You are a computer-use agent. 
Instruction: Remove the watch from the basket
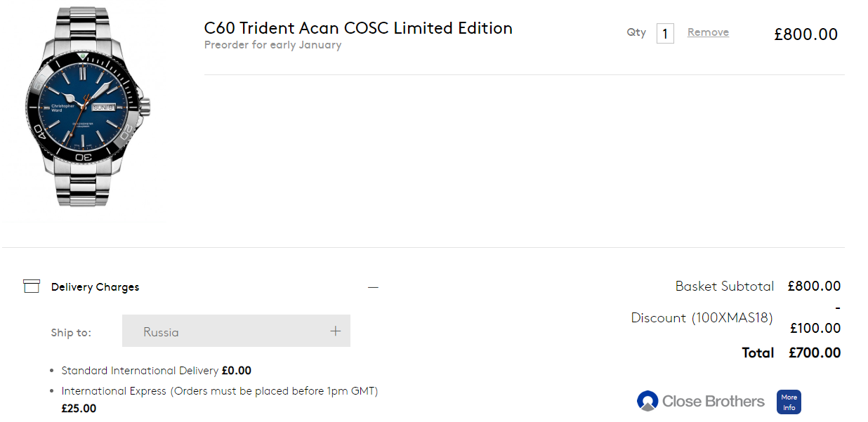708,32
